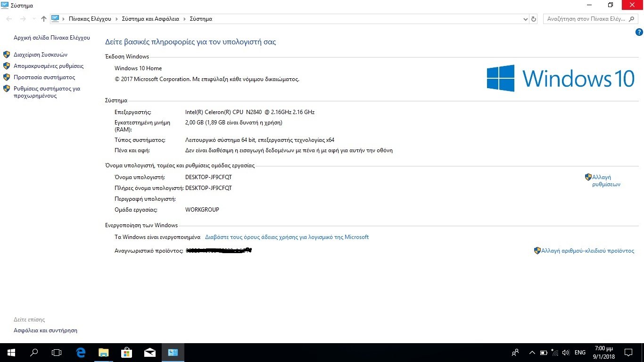Go up one level with the up arrow

coord(44,19)
